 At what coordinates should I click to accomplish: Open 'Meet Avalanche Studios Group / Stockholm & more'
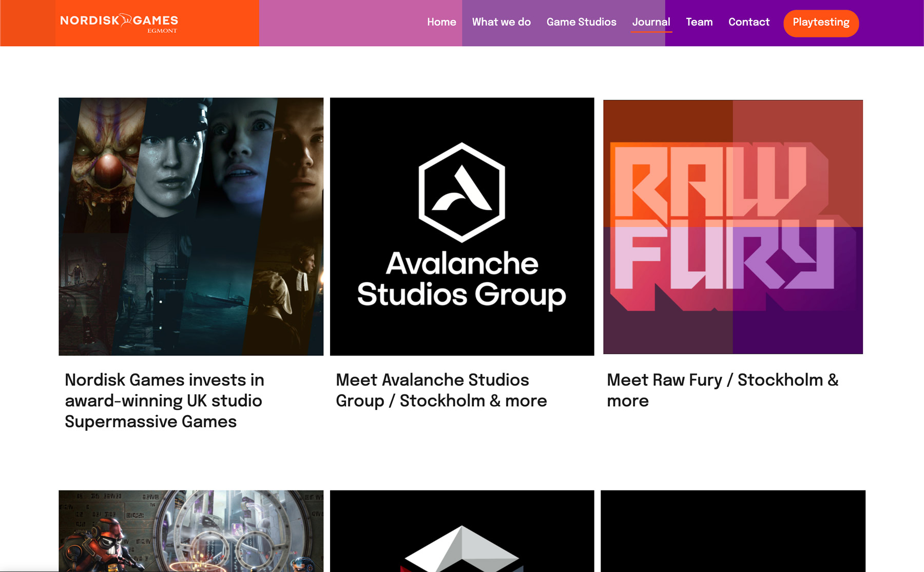[x=441, y=390]
